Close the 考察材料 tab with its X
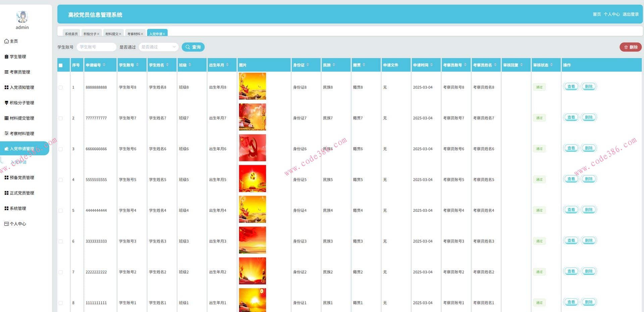 (142, 34)
